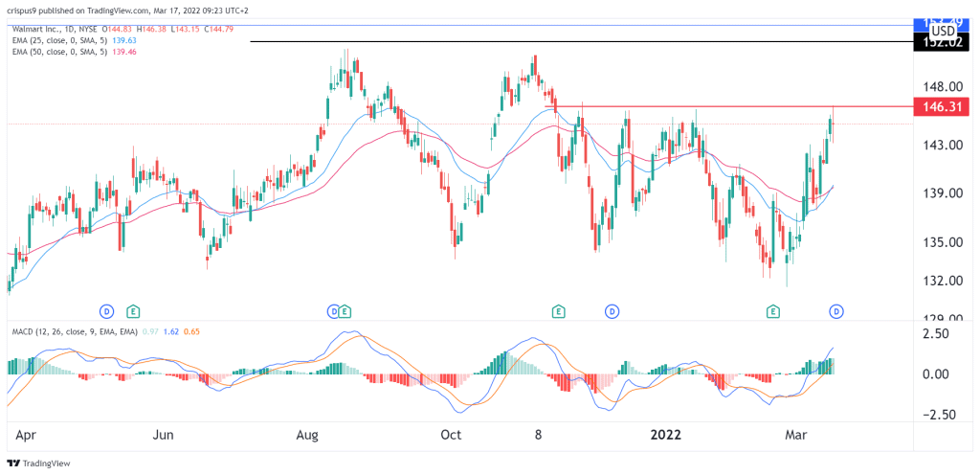Click the -2.50 MACD scale label
Screen dimensions: 980x475
[942, 415]
